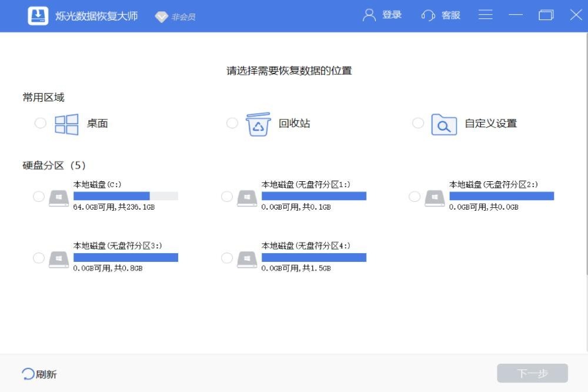The width and height of the screenshot is (588, 392).
Task: Click the 登录 login text link
Action: 392,15
